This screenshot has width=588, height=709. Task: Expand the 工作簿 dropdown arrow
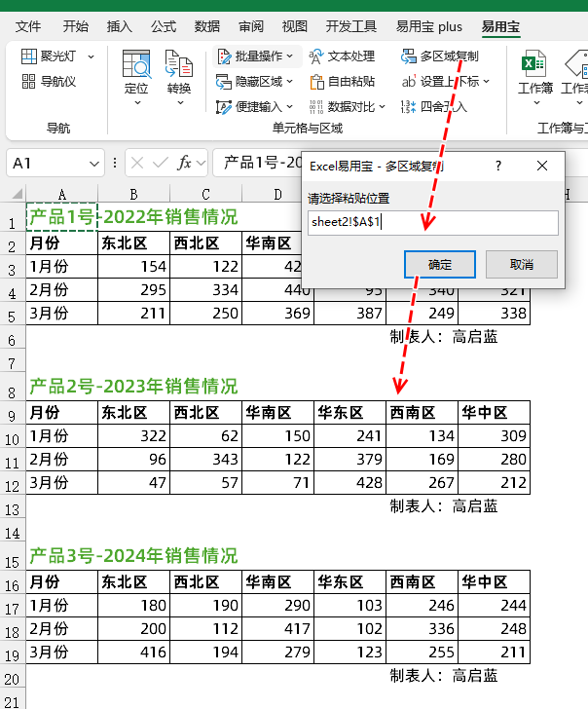(x=536, y=103)
